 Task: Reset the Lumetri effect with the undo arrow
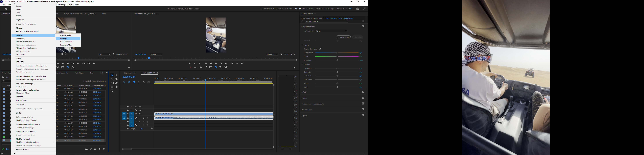pyautogui.click(x=363, y=21)
